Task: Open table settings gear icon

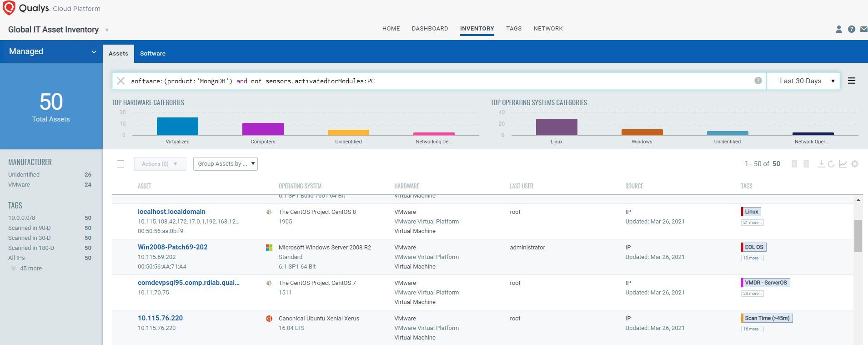Action: click(855, 164)
